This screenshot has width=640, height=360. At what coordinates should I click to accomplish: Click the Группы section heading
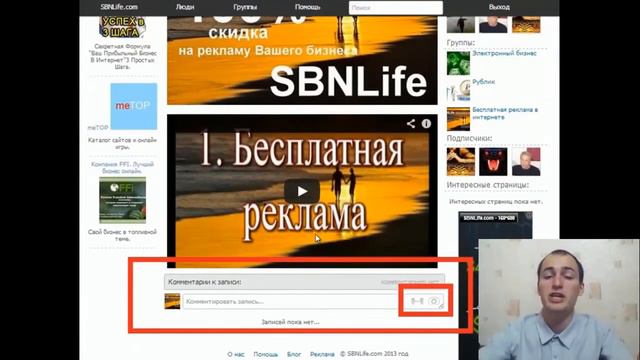point(460,42)
